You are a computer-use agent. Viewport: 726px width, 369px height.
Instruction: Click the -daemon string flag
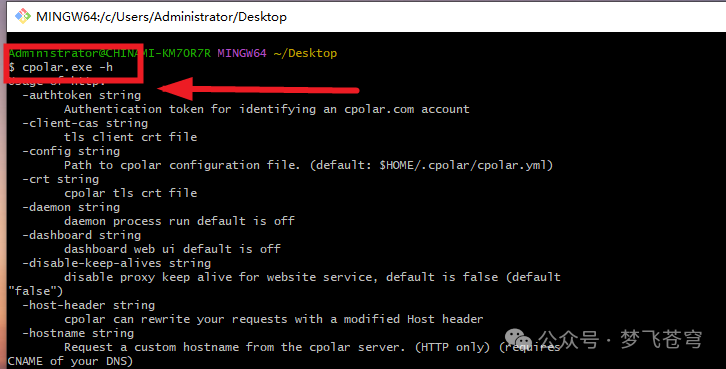71,207
